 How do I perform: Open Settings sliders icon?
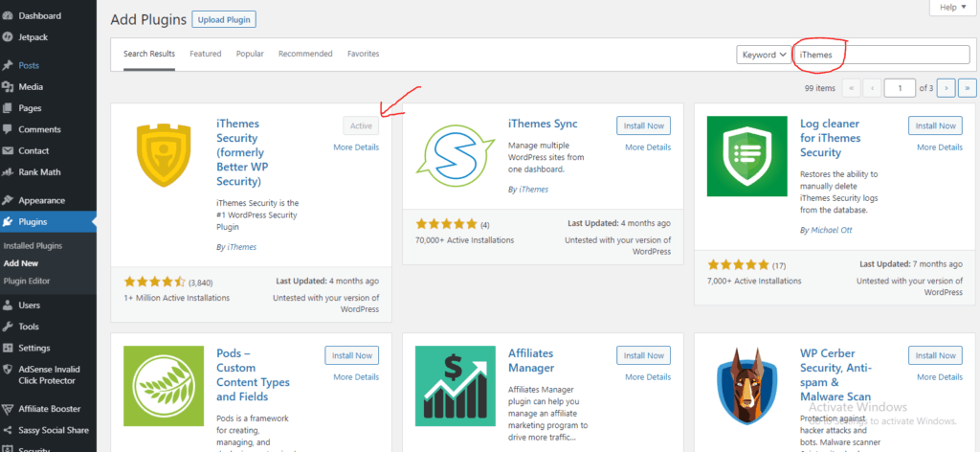tap(8, 348)
